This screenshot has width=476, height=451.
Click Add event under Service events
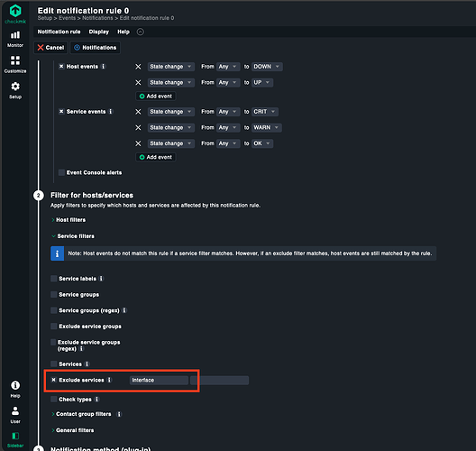pyautogui.click(x=156, y=157)
